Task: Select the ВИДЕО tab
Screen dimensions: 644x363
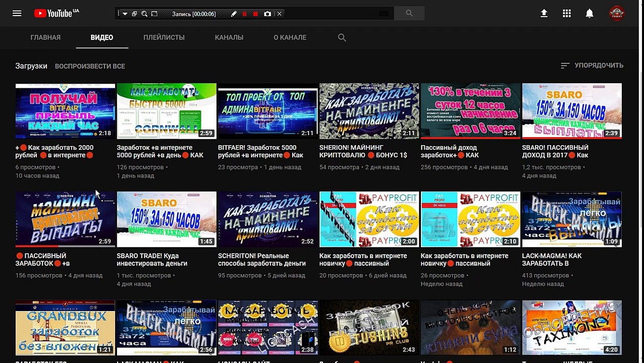Action: 102,37
